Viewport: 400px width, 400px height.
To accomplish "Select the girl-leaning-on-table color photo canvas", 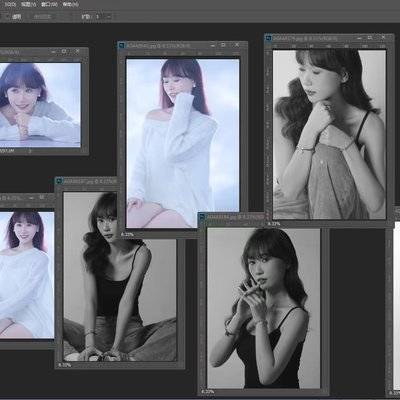I will [x=40, y=105].
